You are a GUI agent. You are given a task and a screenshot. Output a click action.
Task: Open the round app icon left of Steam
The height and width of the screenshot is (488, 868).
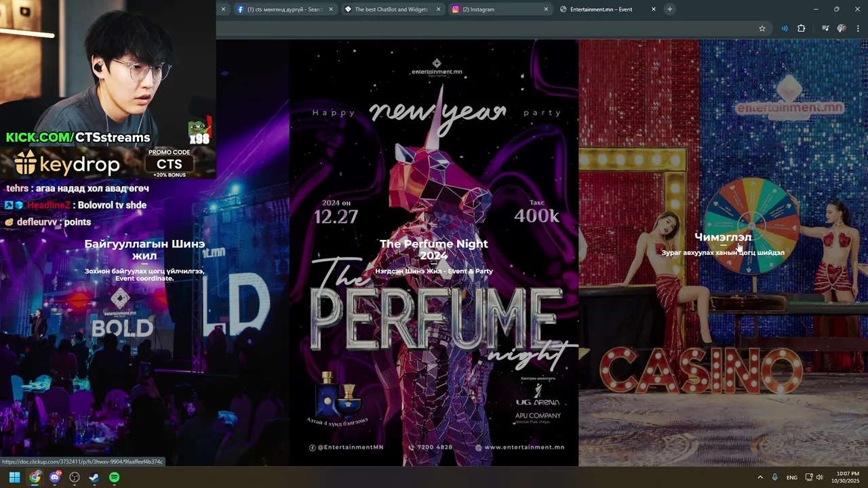75,477
